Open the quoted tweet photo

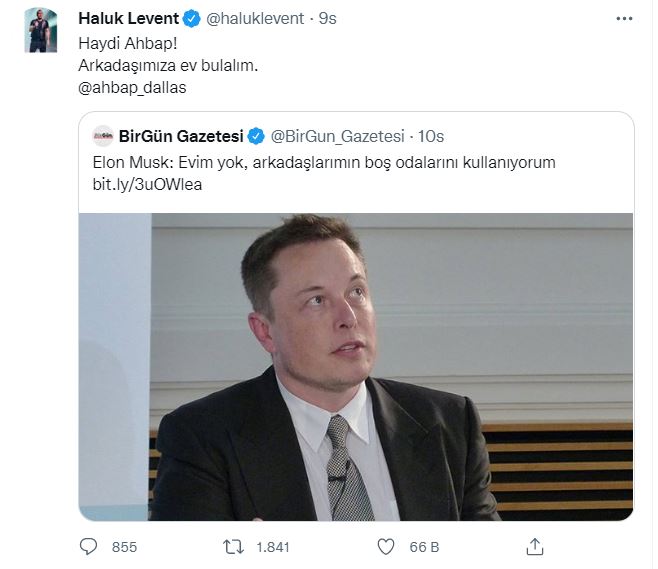point(355,366)
